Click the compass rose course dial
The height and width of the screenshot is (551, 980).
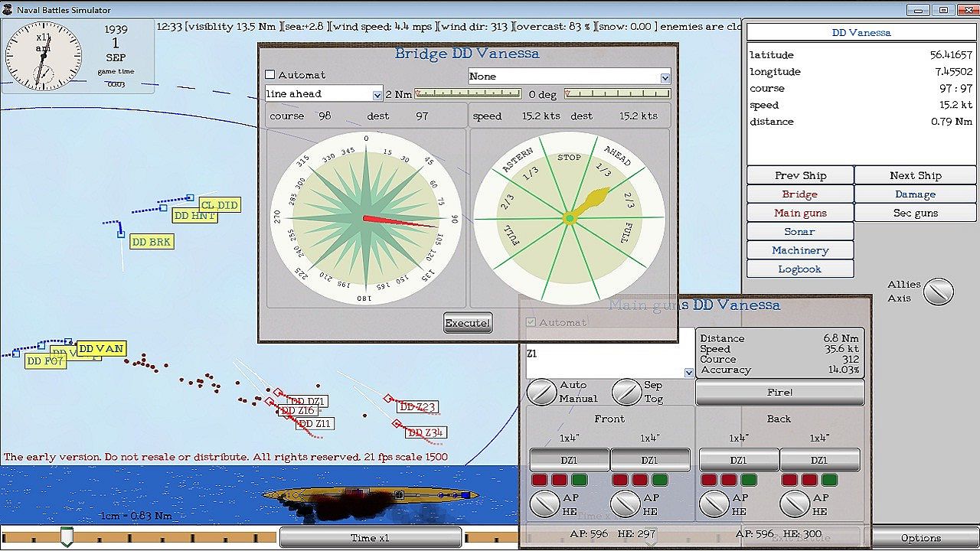pyautogui.click(x=365, y=218)
